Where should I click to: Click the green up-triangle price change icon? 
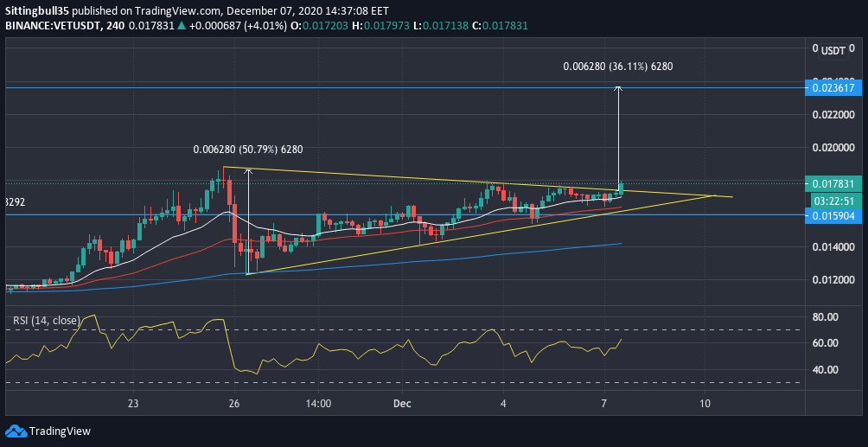point(182,27)
